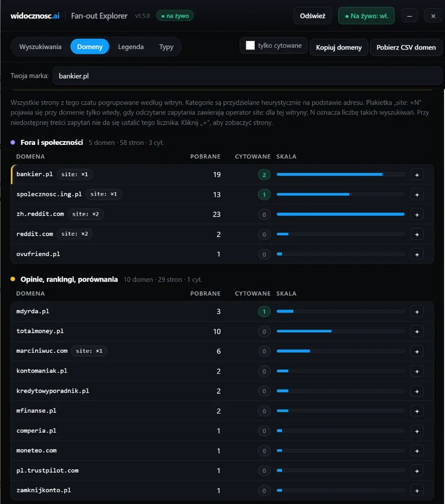Image resolution: width=445 pixels, height=504 pixels.
Task: Click the 'site: ×1' badge on spolecznosc.ing.pl
Action: coord(104,194)
